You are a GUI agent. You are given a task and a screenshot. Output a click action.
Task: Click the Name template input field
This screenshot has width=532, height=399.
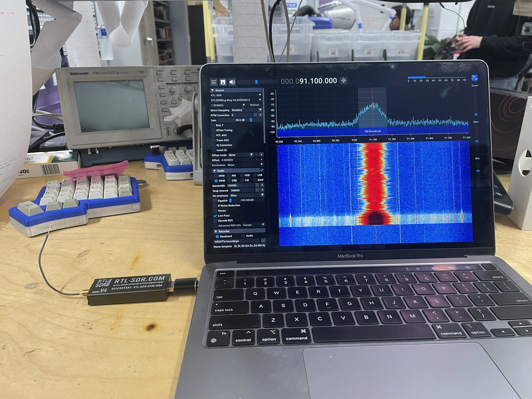coord(249,246)
